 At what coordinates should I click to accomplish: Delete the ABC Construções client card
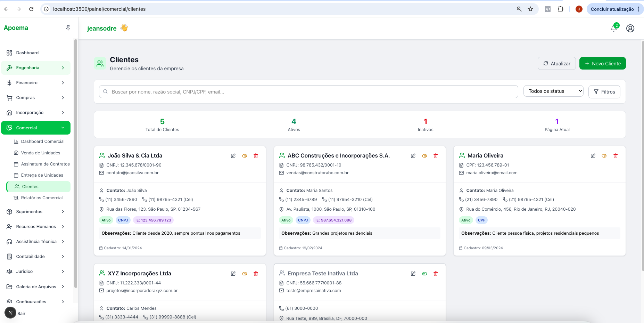tap(436, 156)
